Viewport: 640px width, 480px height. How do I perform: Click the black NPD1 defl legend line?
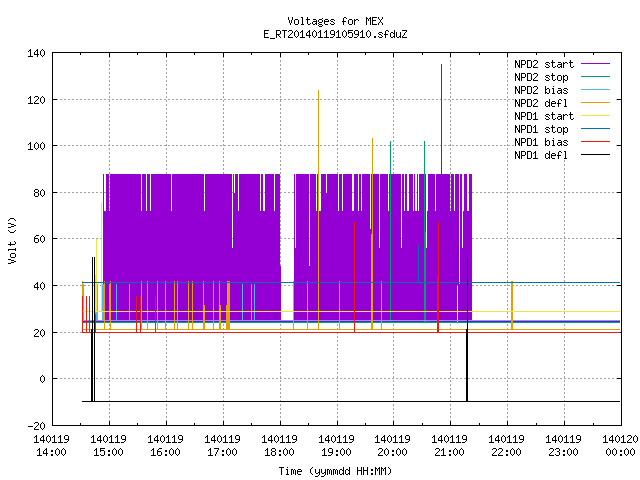tap(596, 155)
